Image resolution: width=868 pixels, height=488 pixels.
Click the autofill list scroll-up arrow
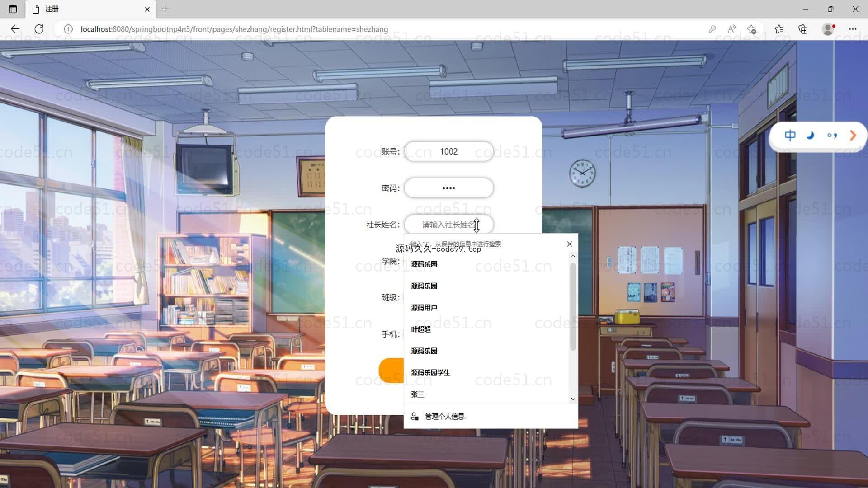click(573, 256)
